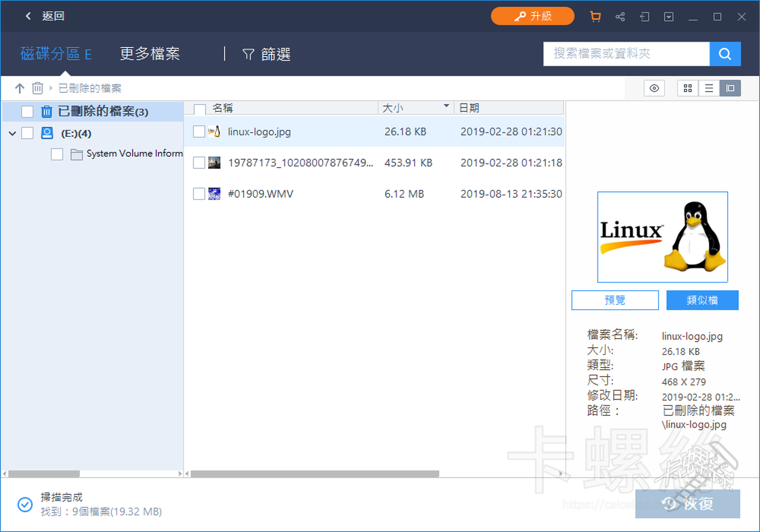The height and width of the screenshot is (532, 760).
Task: Click the file list horizontal scrollbar
Action: pos(315,474)
